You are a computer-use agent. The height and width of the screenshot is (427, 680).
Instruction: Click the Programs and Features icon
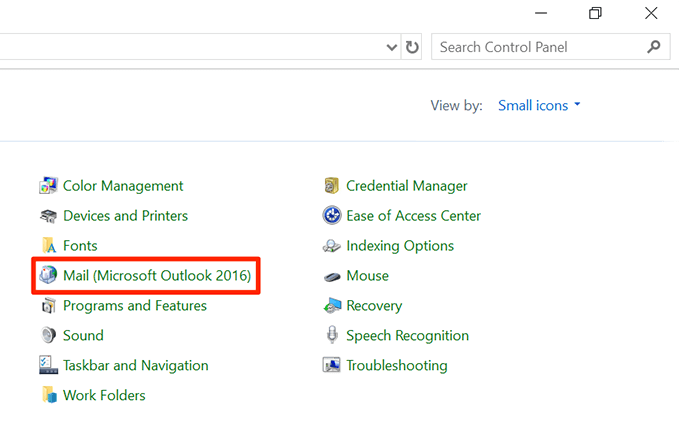click(48, 306)
